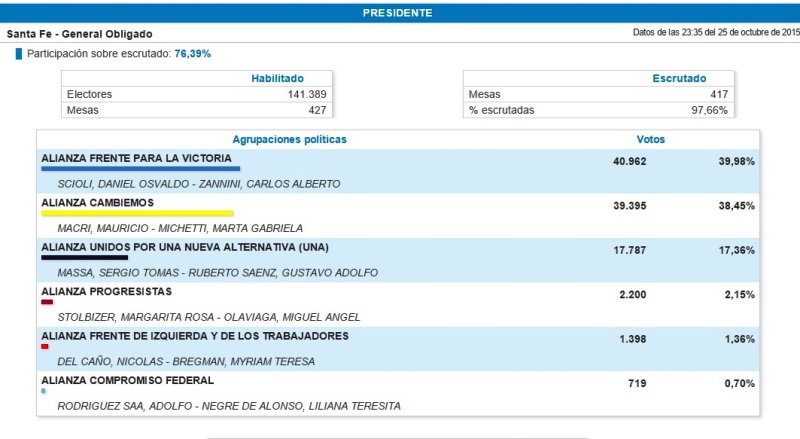Click the blue participation indicator icon
800x439 pixels.
(19, 54)
